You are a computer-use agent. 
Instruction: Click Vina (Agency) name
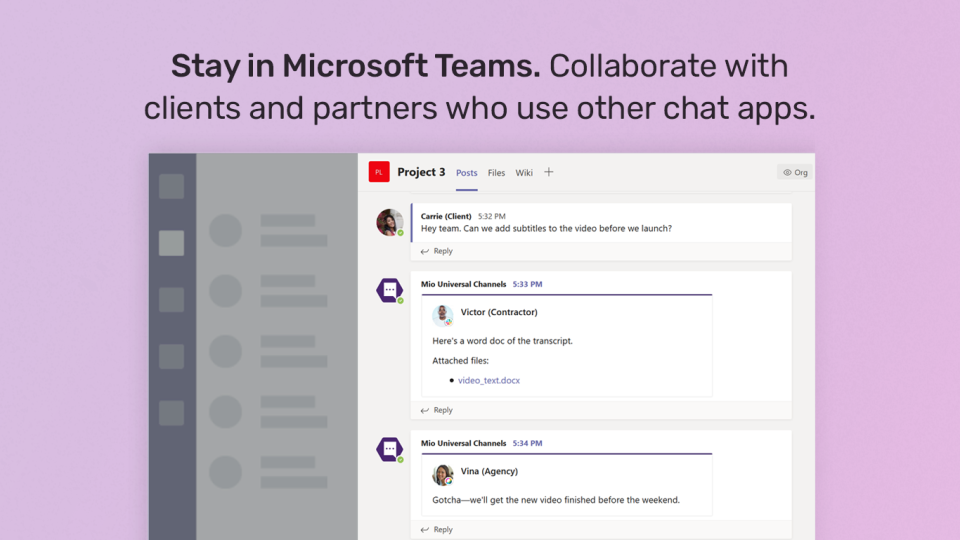tap(489, 471)
